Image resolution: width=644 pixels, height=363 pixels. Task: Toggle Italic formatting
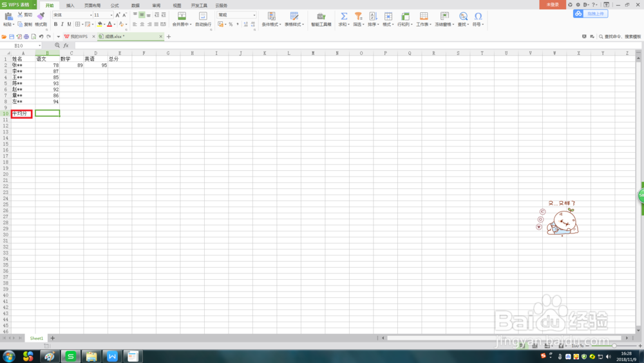[x=62, y=25]
